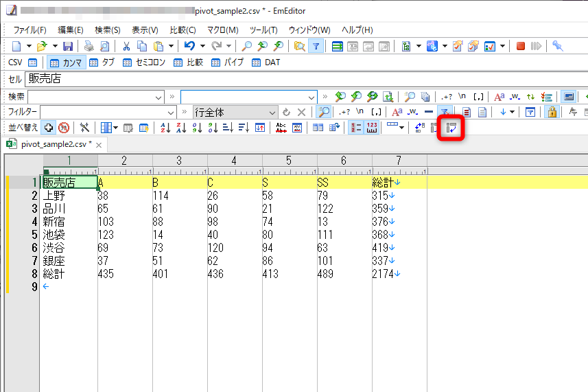Click the Abc strikethrough duplicates icon

[281, 128]
